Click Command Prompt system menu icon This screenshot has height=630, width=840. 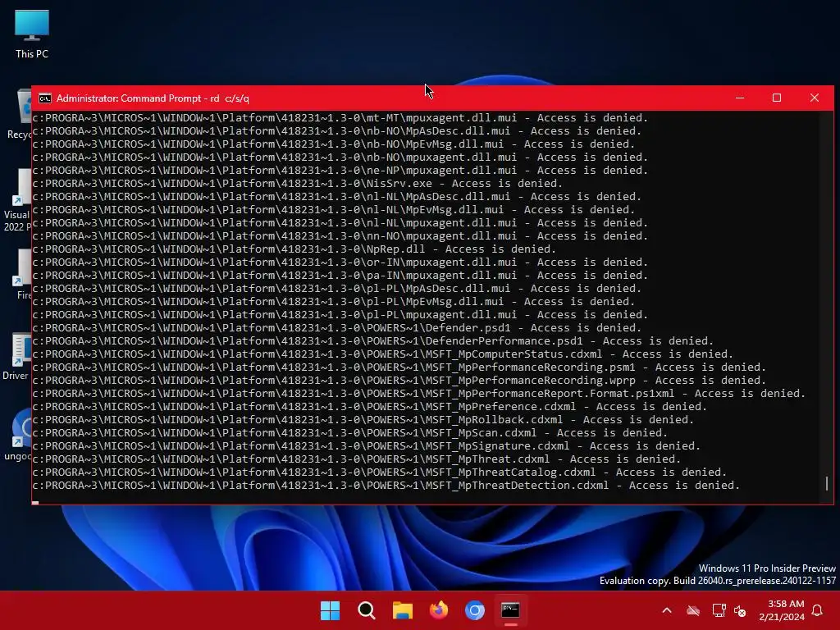(x=45, y=98)
